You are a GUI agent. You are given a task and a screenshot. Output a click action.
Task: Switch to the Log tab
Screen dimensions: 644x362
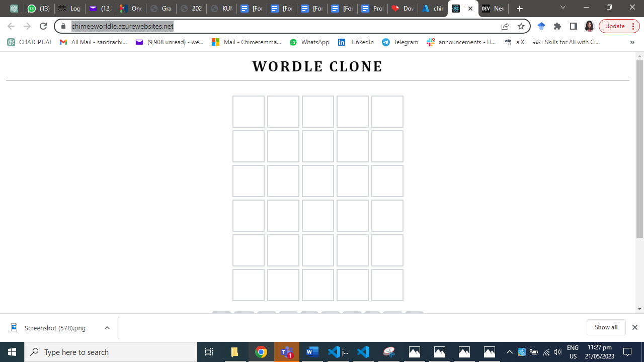pos(69,9)
